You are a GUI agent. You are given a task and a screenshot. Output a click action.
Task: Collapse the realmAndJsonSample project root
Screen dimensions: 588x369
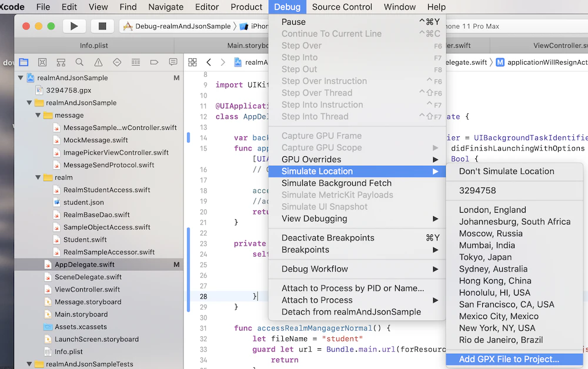click(x=21, y=78)
